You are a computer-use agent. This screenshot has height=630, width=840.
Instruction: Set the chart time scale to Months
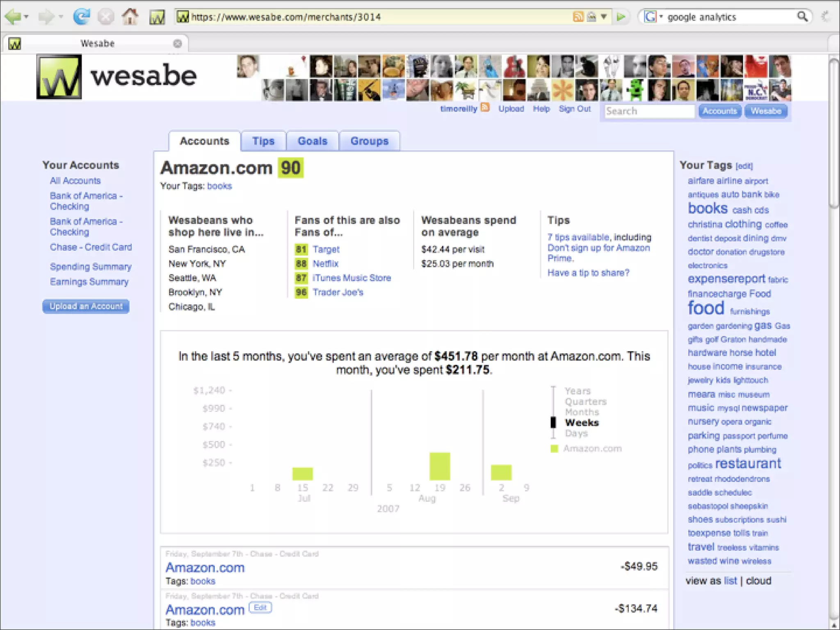[x=582, y=412]
